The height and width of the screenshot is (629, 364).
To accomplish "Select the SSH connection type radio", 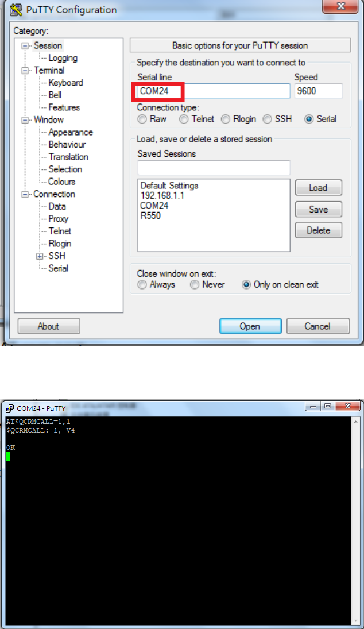I will [x=267, y=119].
